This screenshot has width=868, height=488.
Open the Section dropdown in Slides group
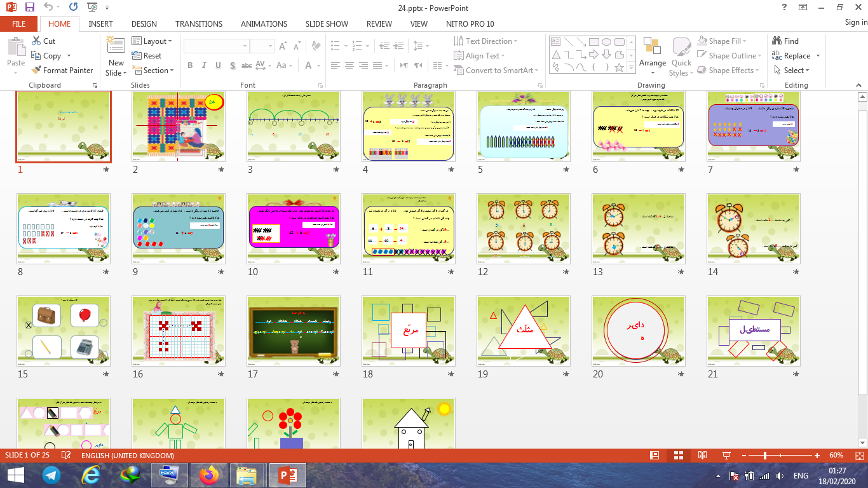(x=153, y=71)
